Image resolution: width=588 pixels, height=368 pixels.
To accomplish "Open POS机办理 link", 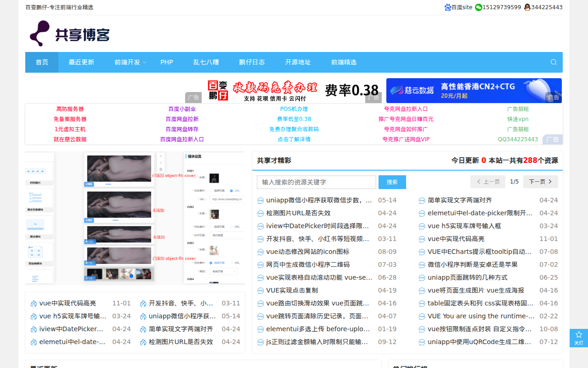I will (294, 109).
